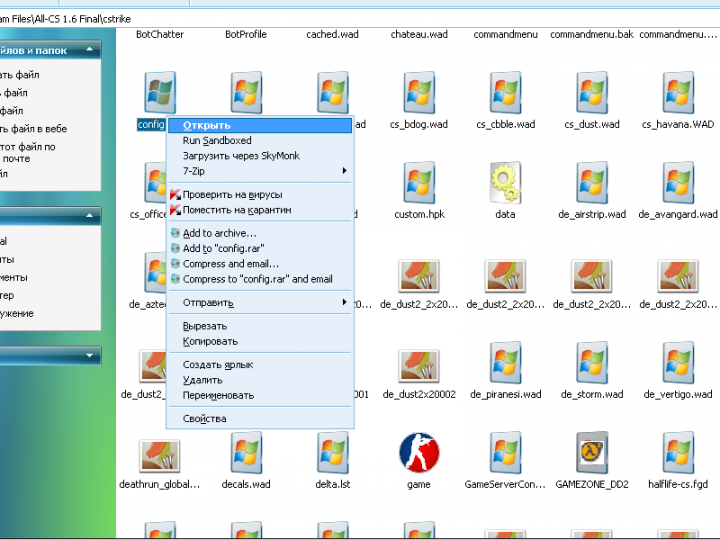Image resolution: width=720 pixels, height=540 pixels.
Task: Choose Создать ярлык menu entry
Action: (x=260, y=365)
